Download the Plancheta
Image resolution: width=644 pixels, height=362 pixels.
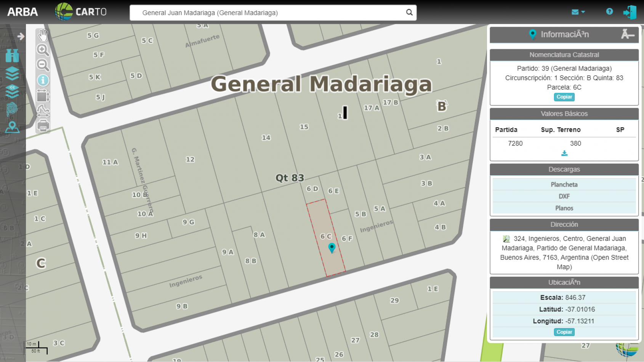[564, 184]
